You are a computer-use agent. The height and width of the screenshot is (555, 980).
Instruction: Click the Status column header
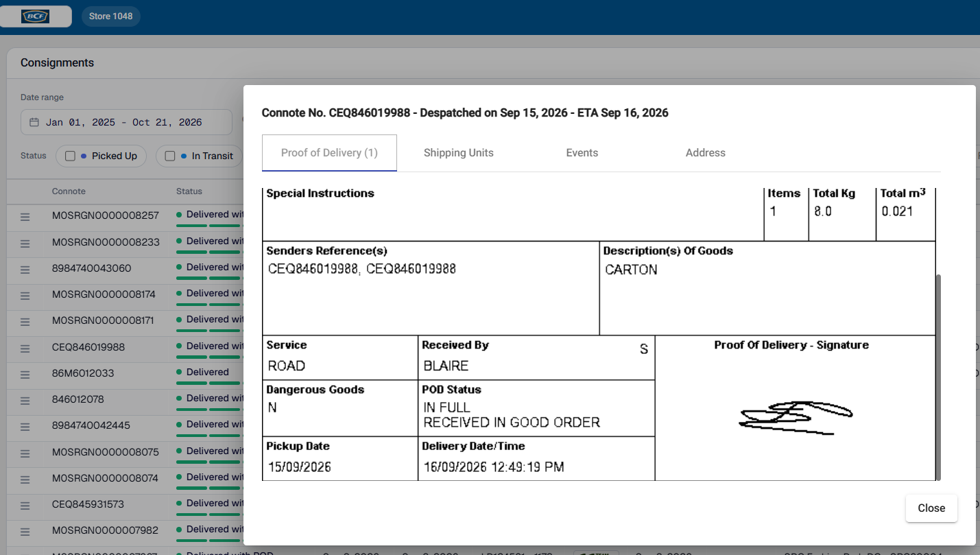coord(189,191)
